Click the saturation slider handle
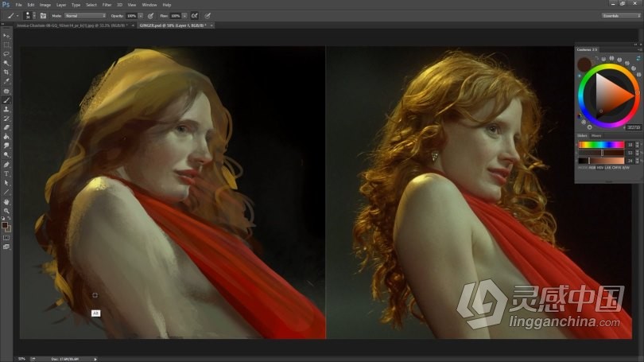Screen dimensions: 644x362 [602, 153]
